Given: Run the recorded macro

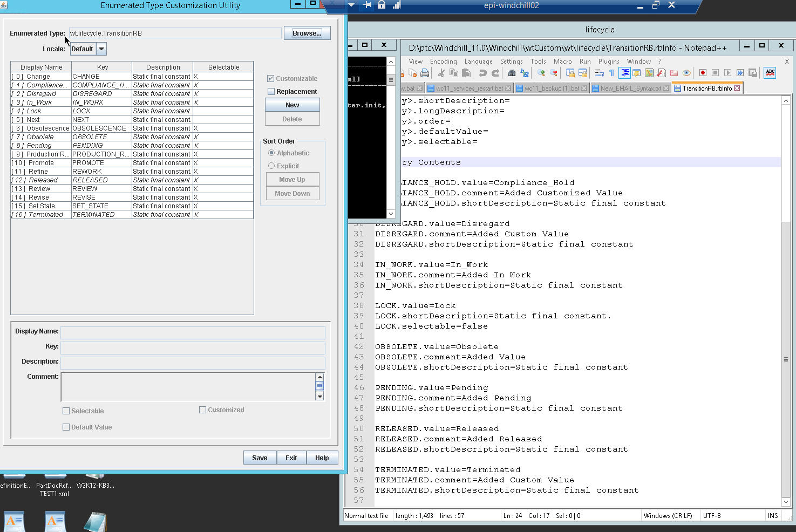Looking at the screenshot, I should click(728, 73).
